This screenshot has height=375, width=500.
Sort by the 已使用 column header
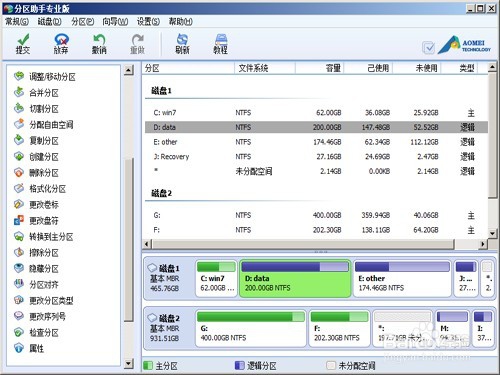coord(368,68)
